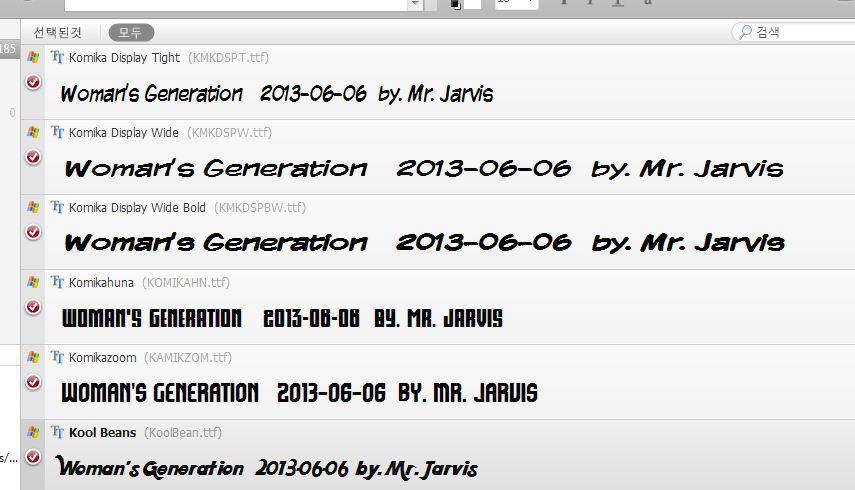Click the magnifier icon in search box
Image resolution: width=855 pixels, height=490 pixels.
(x=745, y=32)
